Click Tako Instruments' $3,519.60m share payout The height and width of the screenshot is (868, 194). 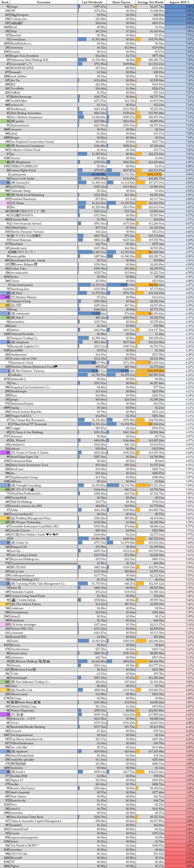tap(121, 285)
